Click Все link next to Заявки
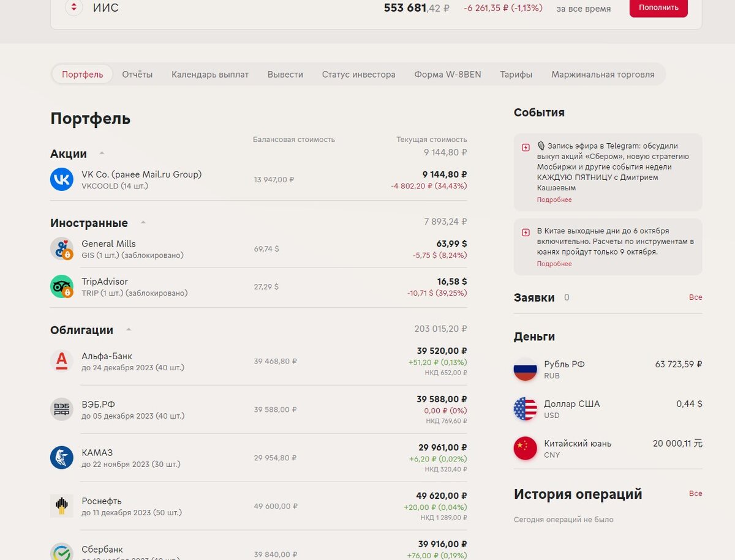The width and height of the screenshot is (735, 560). click(696, 297)
